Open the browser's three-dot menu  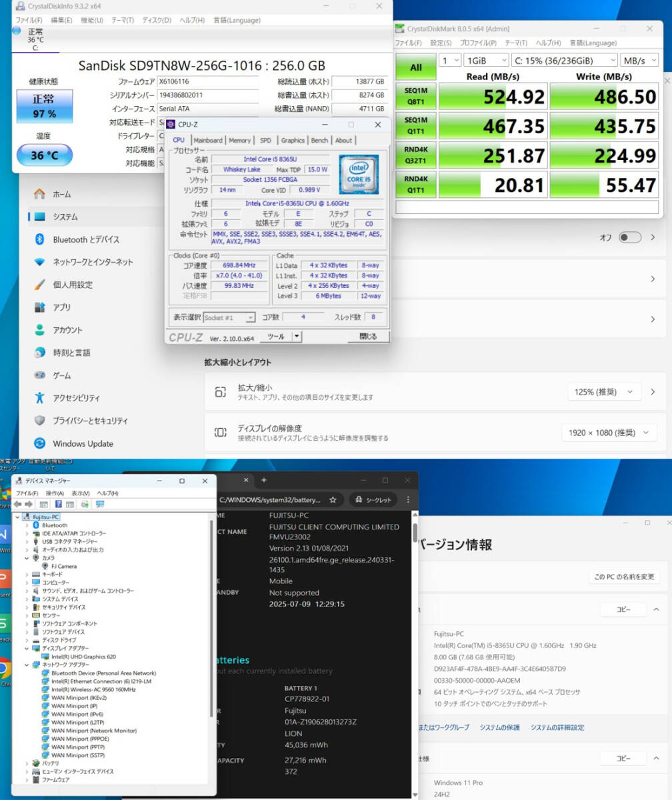(x=408, y=499)
